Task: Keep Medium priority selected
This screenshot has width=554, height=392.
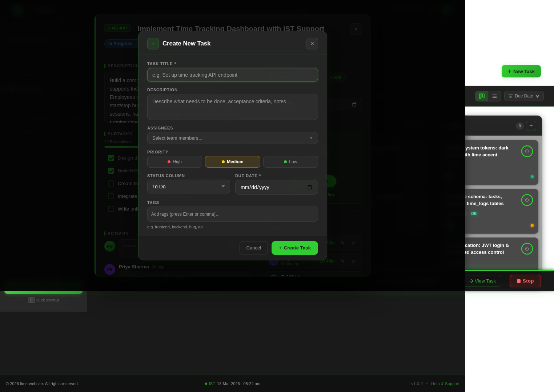Action: (x=233, y=162)
